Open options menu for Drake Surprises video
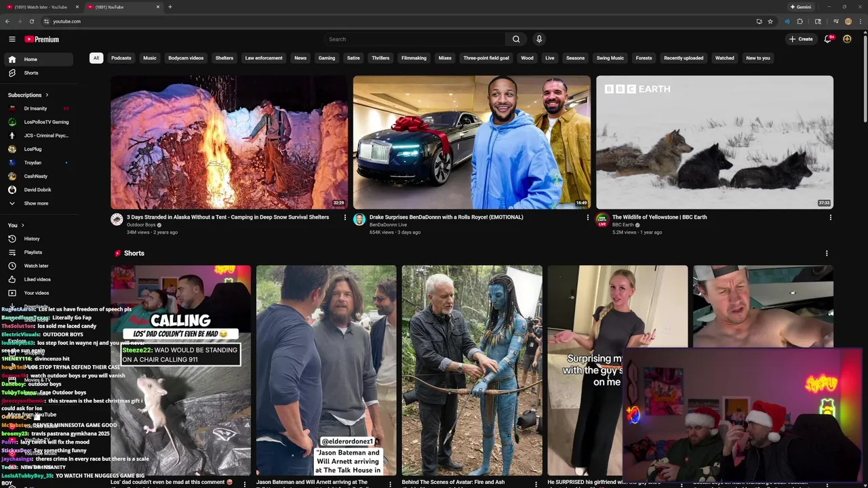Screen dimensions: 868x488 point(587,218)
